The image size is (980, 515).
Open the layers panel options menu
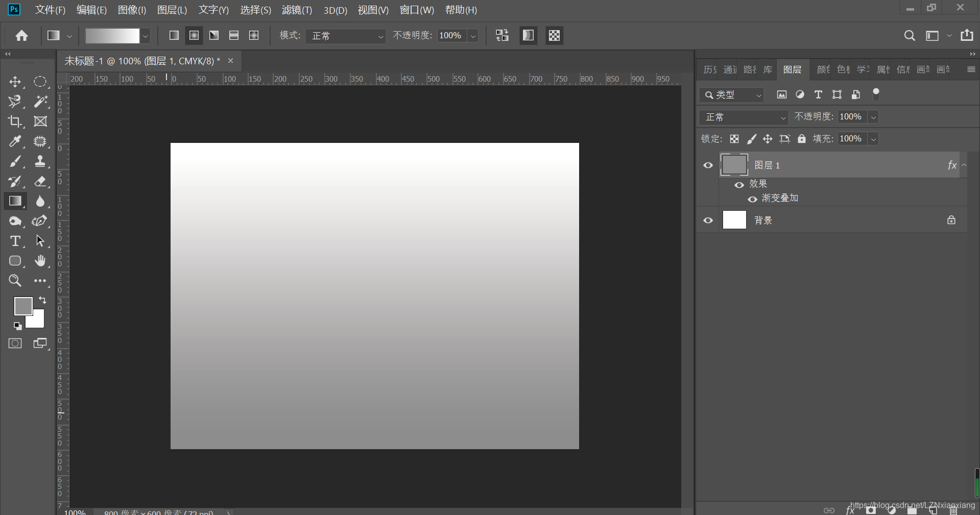coord(971,69)
